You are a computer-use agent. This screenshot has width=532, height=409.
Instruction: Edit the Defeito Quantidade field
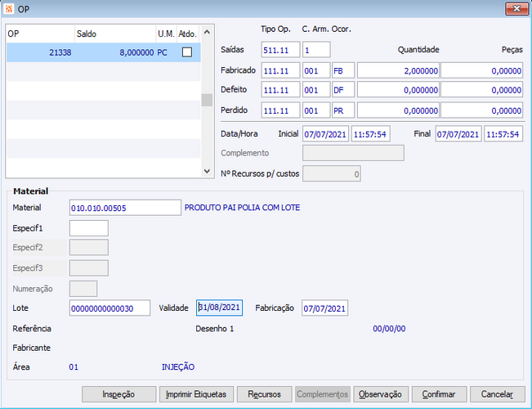[x=398, y=90]
